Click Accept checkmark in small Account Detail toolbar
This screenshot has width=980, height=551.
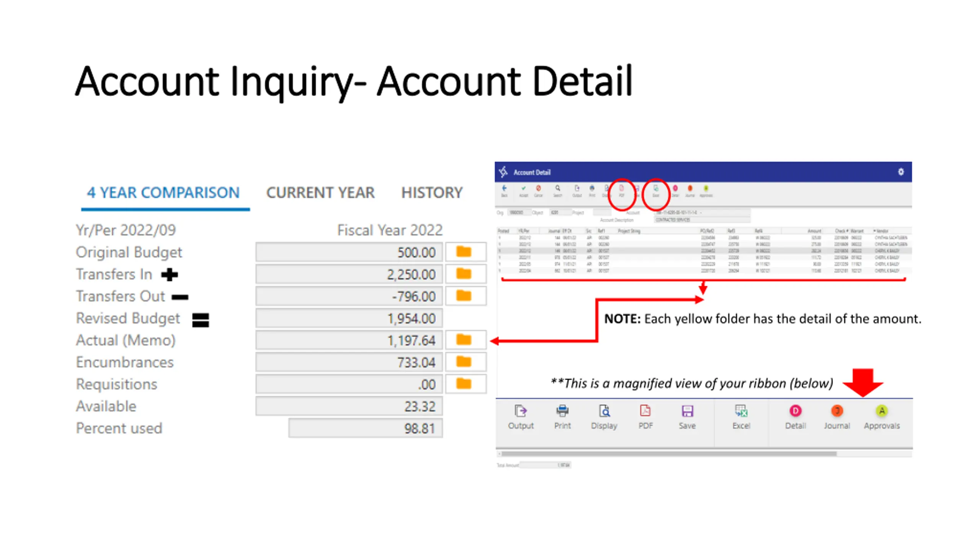tap(523, 191)
